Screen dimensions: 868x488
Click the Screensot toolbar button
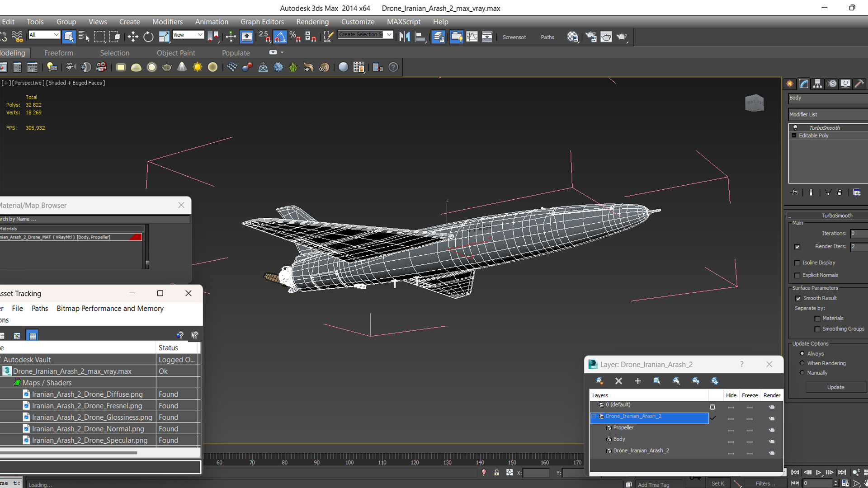coord(514,37)
